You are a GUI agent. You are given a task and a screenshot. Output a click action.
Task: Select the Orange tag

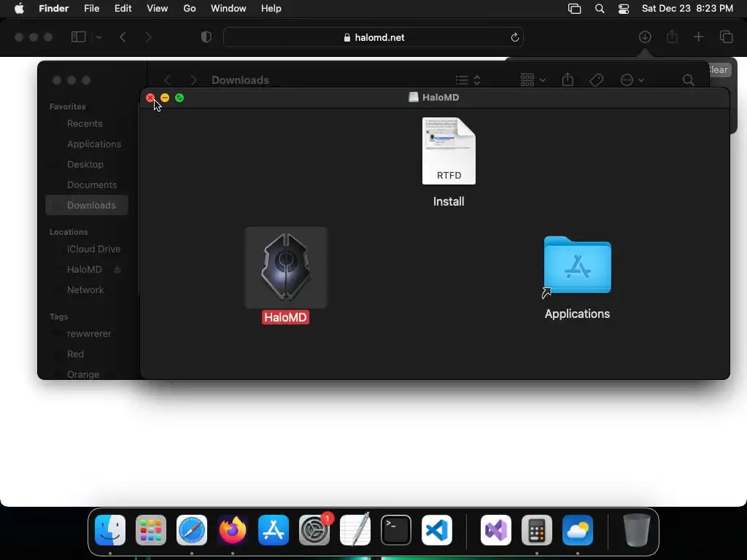pos(87,374)
